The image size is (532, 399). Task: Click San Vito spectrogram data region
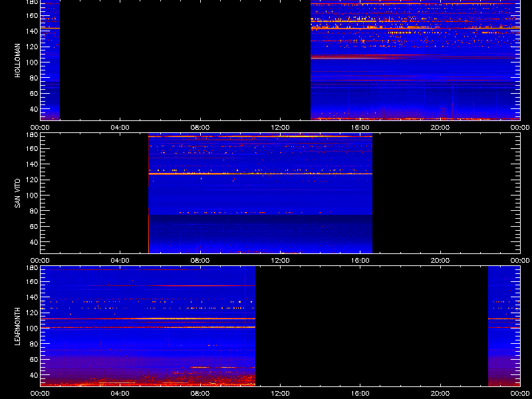click(x=261, y=194)
